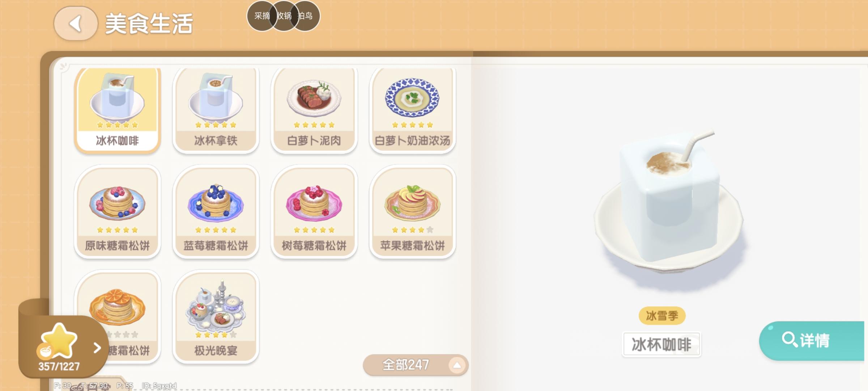
Task: Click the 冰雪季 season tag
Action: (x=662, y=316)
